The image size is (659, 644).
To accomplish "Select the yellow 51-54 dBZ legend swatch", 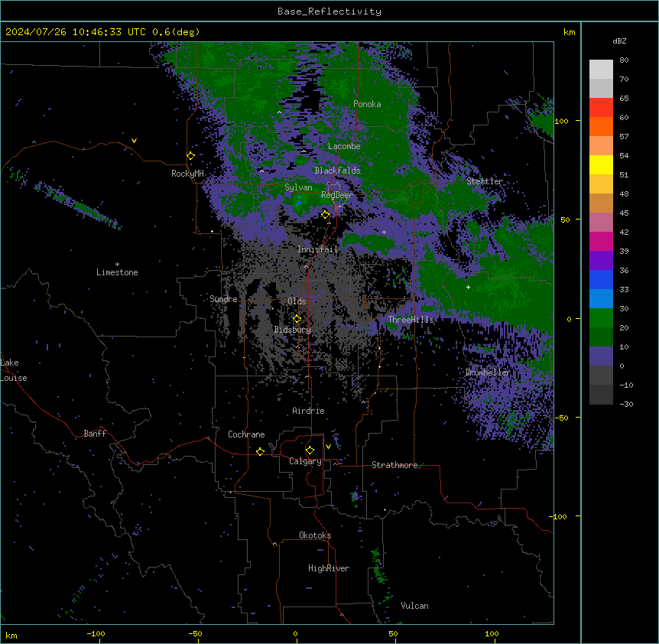I will coord(601,164).
